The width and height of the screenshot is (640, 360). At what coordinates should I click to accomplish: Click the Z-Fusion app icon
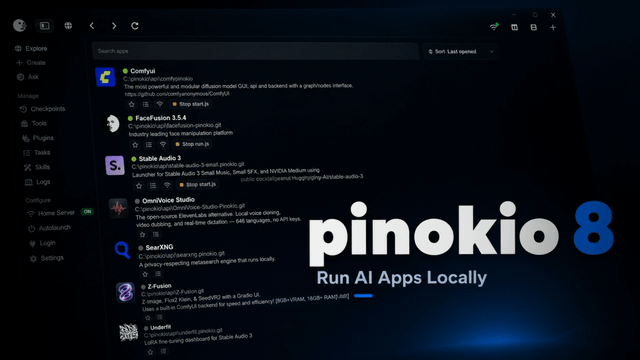(125, 292)
